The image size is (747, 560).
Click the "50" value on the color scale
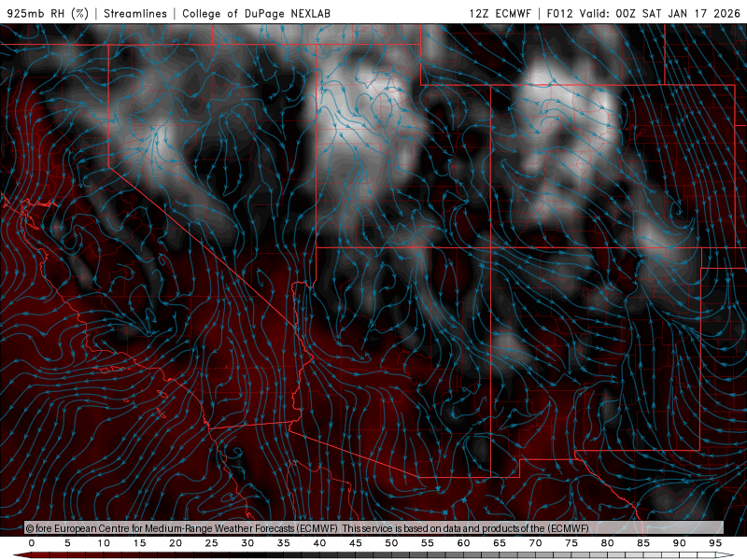point(391,543)
